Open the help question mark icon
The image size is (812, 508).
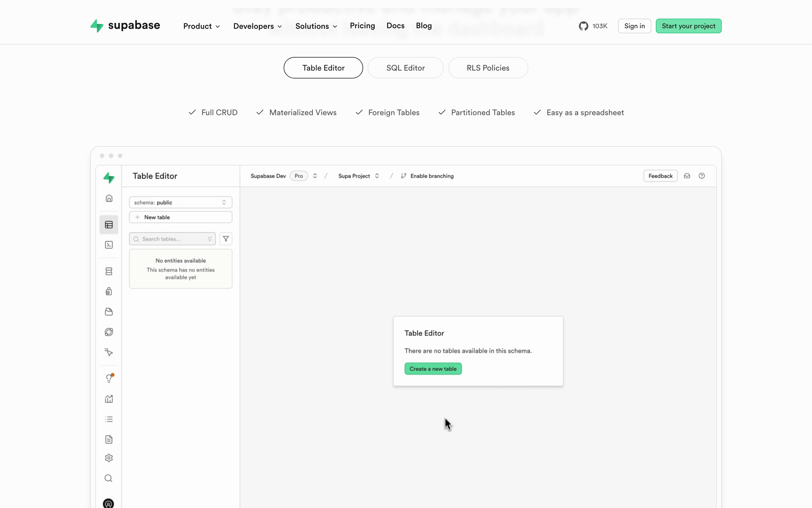point(701,176)
